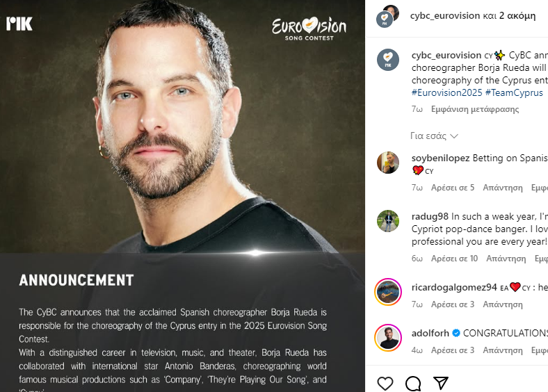The image size is (548, 392).
Task: View likes on radug98's comment
Action: 454,259
